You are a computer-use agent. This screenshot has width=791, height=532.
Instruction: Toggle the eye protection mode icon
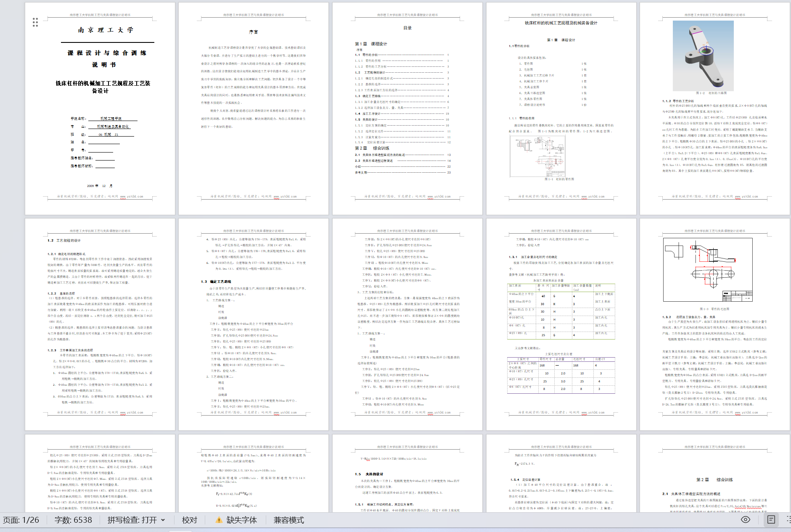tap(746, 520)
